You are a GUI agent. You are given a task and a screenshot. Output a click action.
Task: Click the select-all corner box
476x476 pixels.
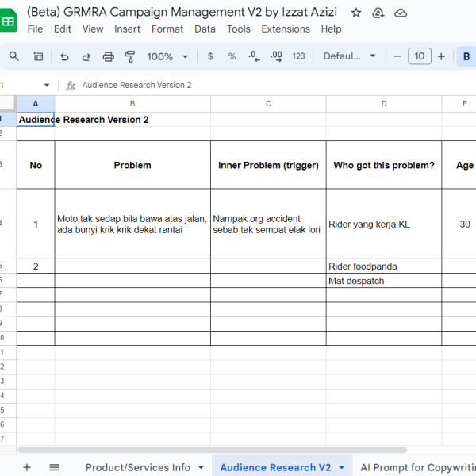point(8,103)
